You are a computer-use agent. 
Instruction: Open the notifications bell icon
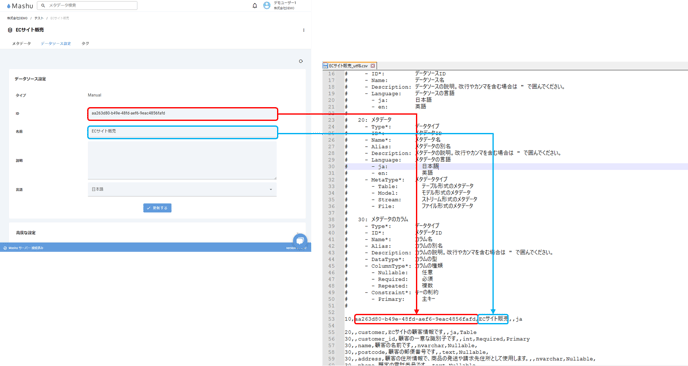(x=255, y=6)
